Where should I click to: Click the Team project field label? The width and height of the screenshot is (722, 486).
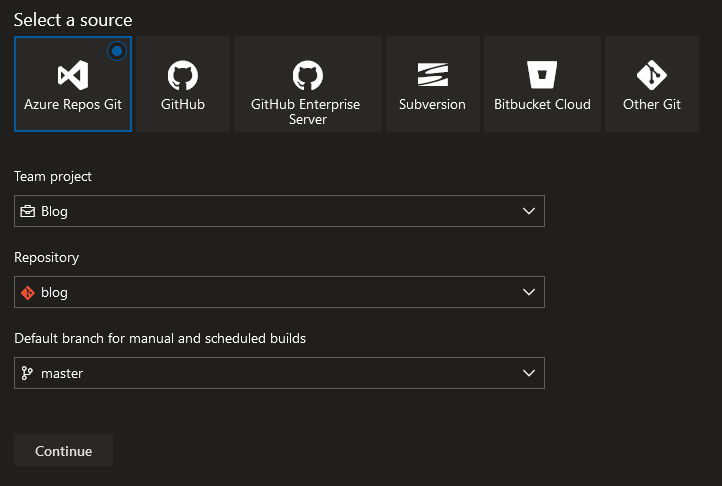click(x=53, y=177)
